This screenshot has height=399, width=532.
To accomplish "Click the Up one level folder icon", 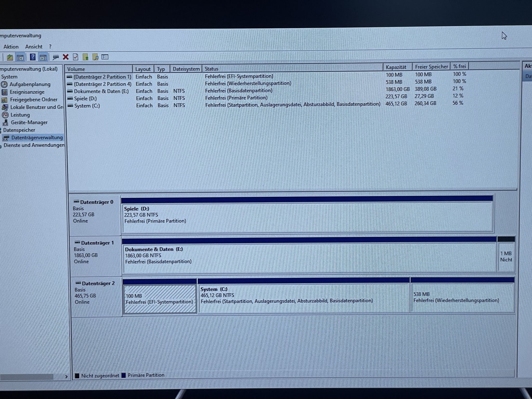I will click(10, 57).
